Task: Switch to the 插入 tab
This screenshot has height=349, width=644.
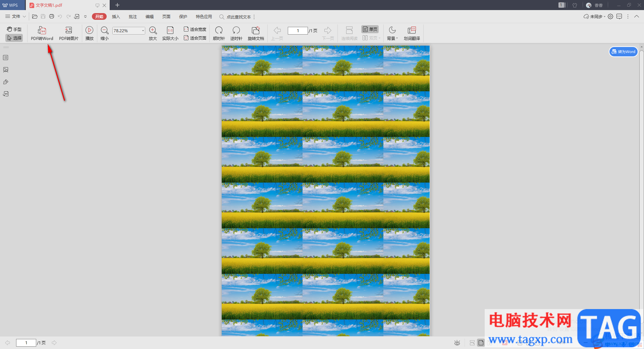Action: [x=116, y=16]
